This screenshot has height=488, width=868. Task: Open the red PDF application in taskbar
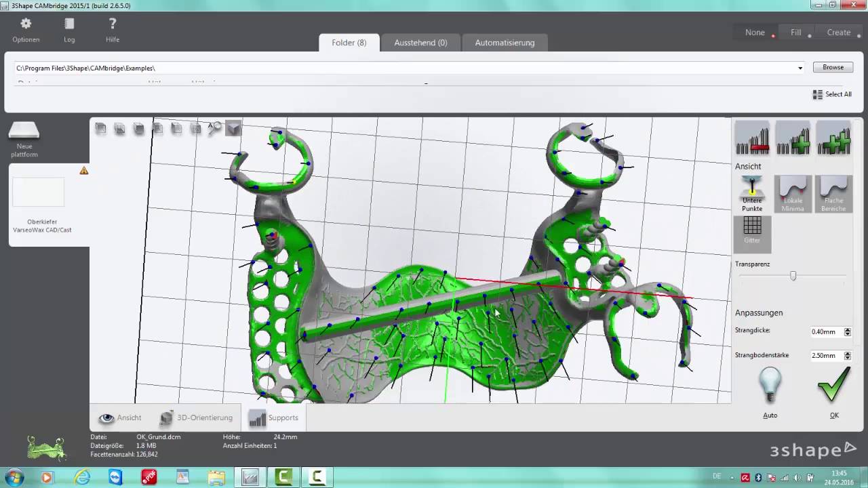149,477
